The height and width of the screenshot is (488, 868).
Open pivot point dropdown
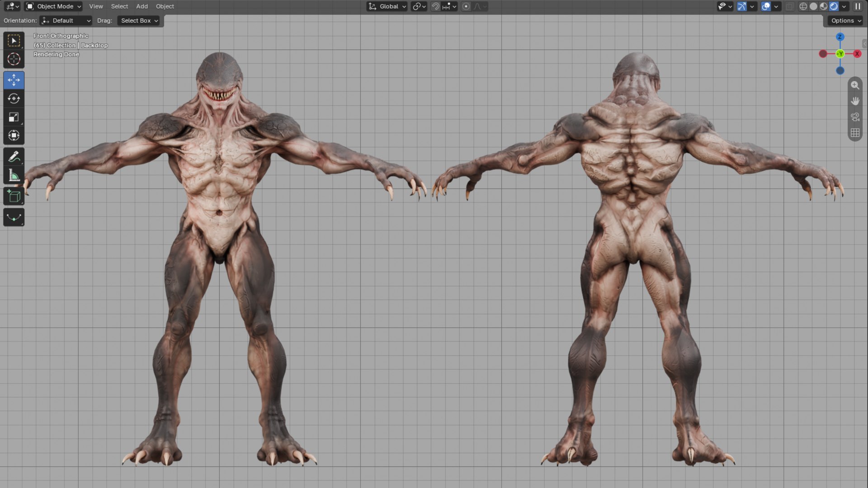point(419,6)
